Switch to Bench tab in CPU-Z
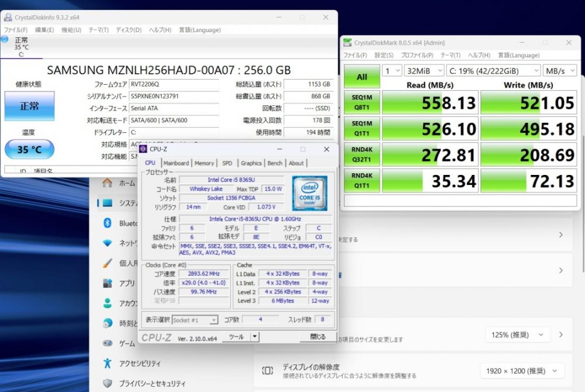This screenshot has height=392, width=585. (275, 163)
